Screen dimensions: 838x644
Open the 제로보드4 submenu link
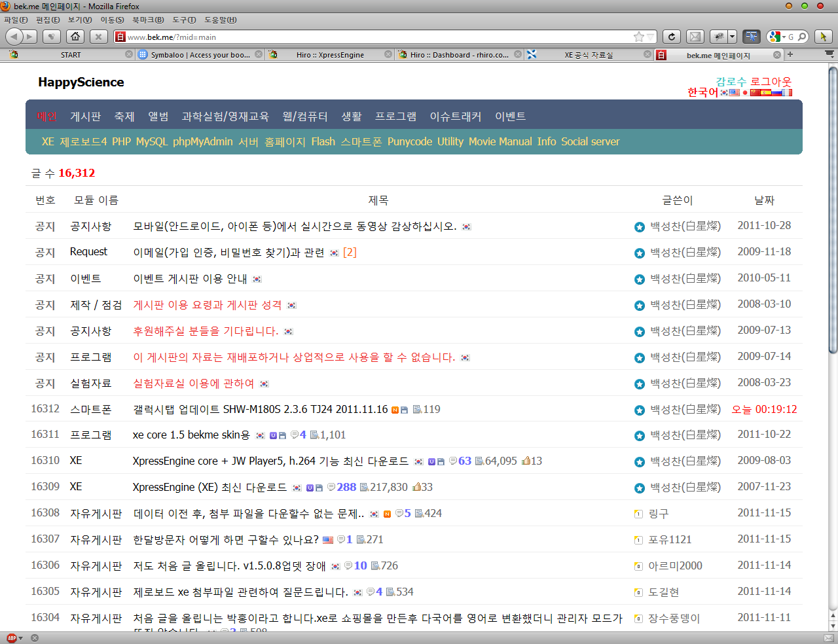[x=83, y=141]
